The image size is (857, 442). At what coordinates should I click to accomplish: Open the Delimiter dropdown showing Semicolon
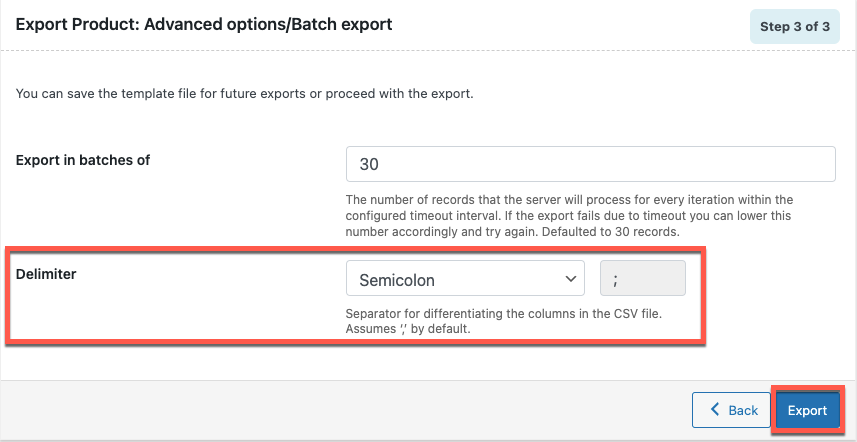[464, 279]
